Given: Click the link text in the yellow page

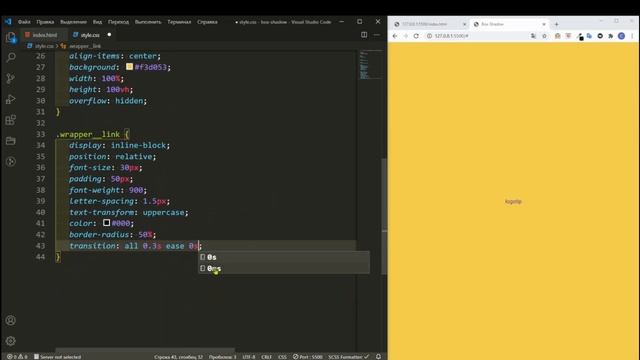Looking at the screenshot, I should click(x=513, y=202).
